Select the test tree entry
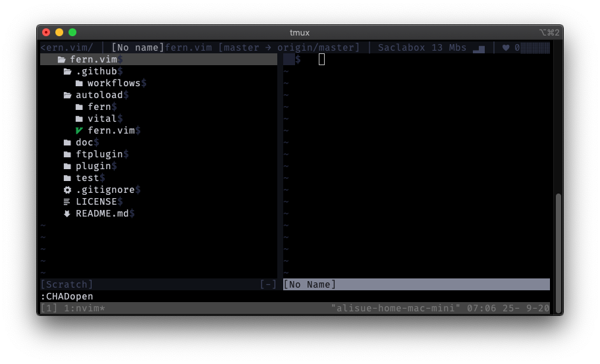Image resolution: width=600 pixels, height=364 pixels. point(88,178)
